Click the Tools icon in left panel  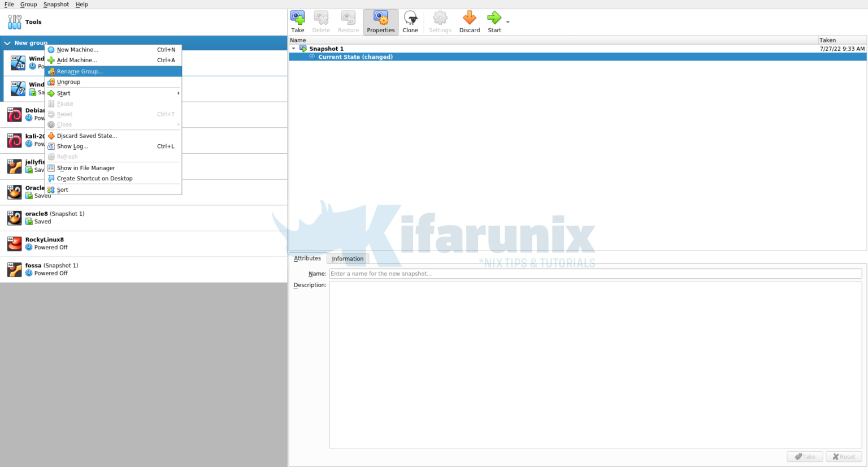(x=15, y=22)
